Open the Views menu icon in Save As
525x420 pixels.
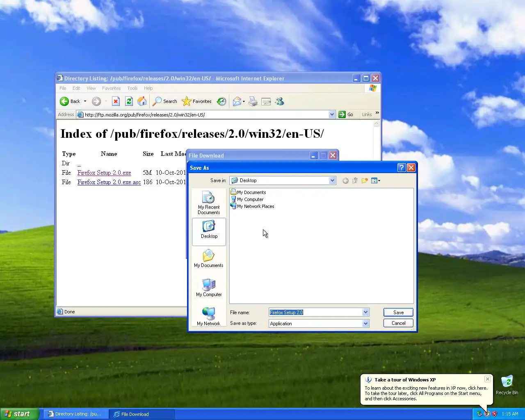[x=375, y=180]
